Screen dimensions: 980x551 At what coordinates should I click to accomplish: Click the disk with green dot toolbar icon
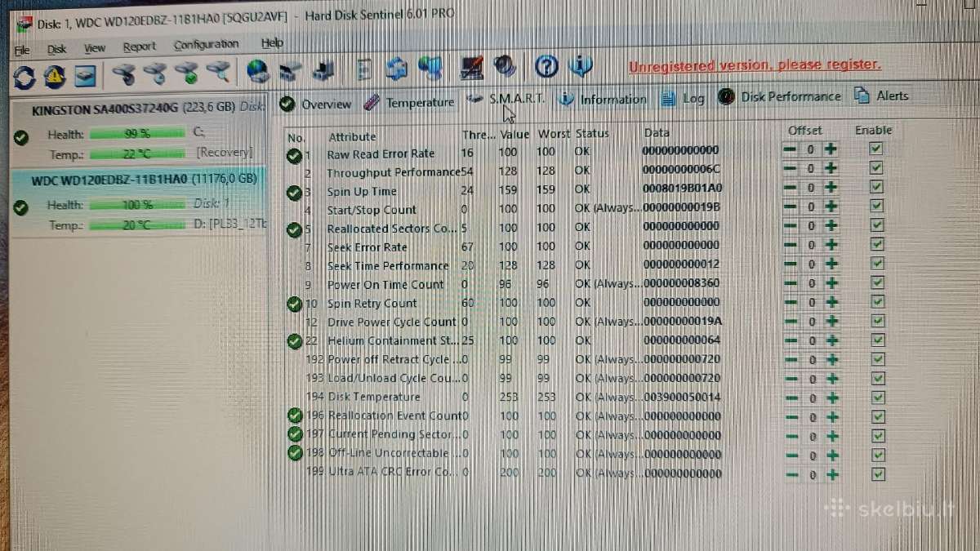187,73
